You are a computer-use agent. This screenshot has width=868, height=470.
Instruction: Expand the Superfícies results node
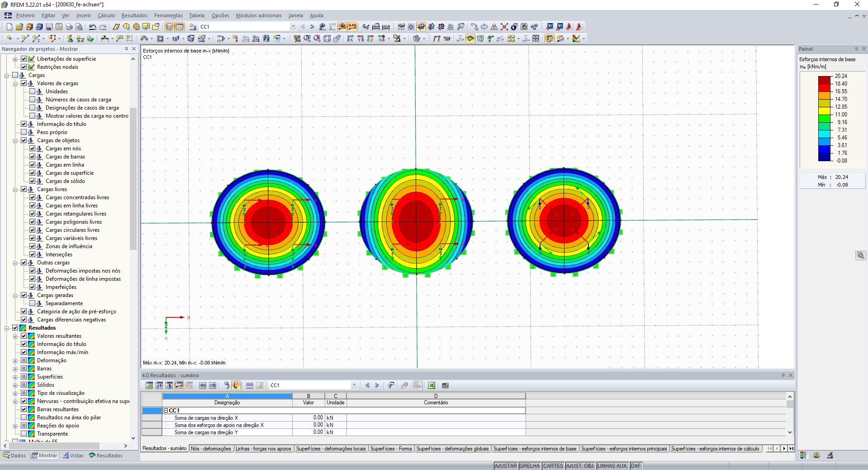click(x=15, y=377)
